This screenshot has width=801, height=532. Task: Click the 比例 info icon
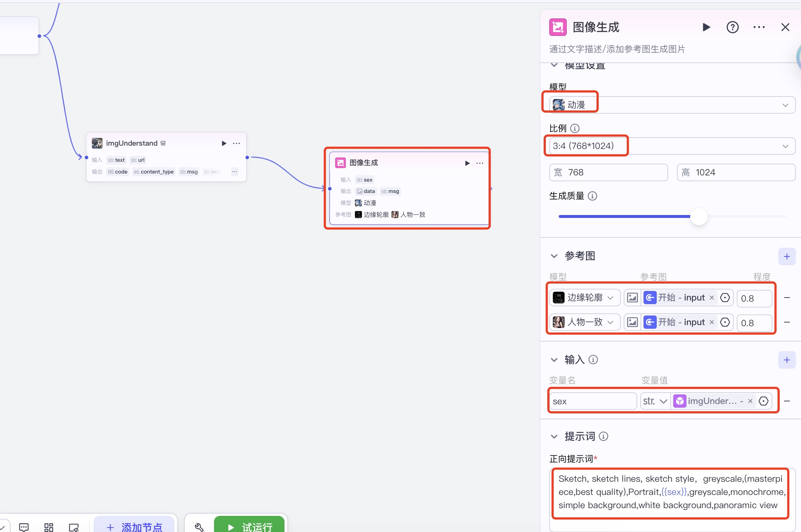pos(575,128)
